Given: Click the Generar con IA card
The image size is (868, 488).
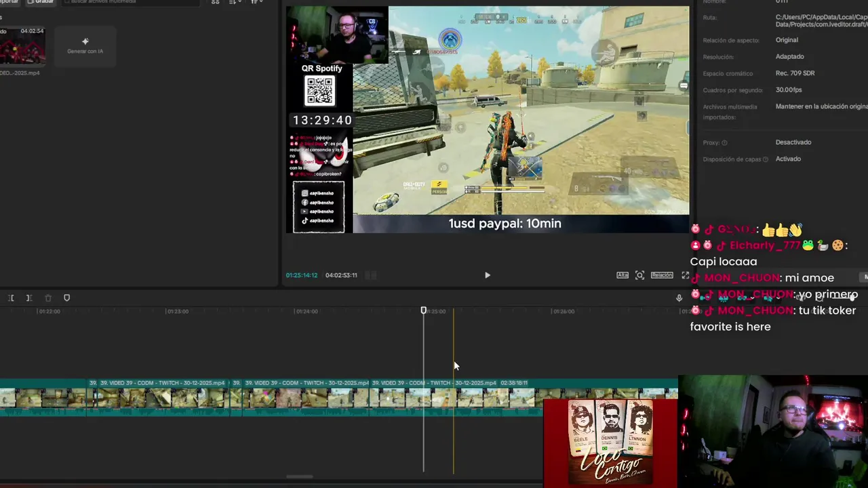Looking at the screenshot, I should 85,46.
